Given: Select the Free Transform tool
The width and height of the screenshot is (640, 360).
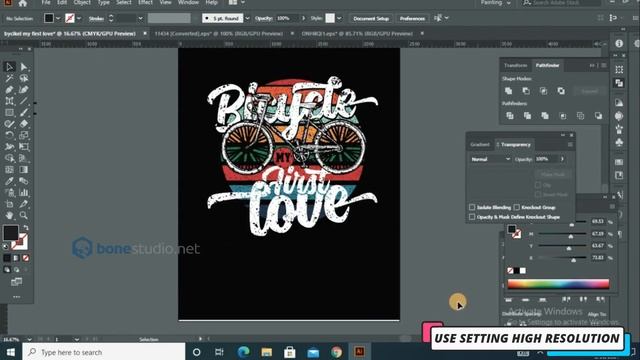Looking at the screenshot, I should [x=24, y=147].
